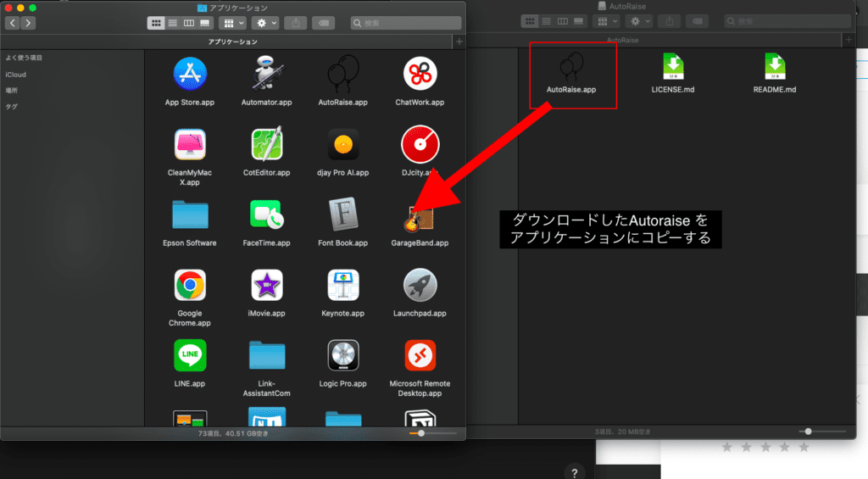This screenshot has height=479, width=868.
Task: Select DJcity.app icon
Action: coord(420,144)
